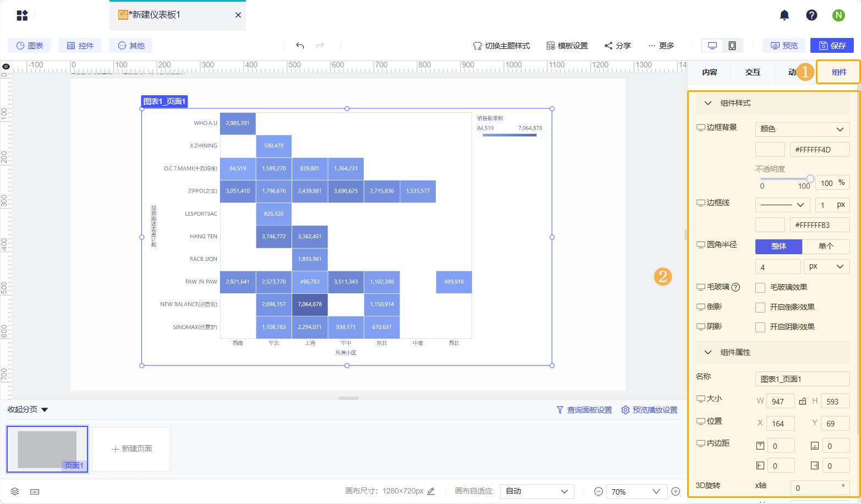The height and width of the screenshot is (504, 861).
Task: Open the help question mark icon
Action: point(811,15)
